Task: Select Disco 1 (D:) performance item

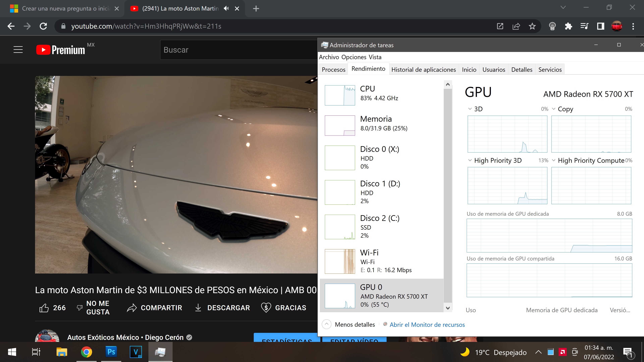Action: 382,192
